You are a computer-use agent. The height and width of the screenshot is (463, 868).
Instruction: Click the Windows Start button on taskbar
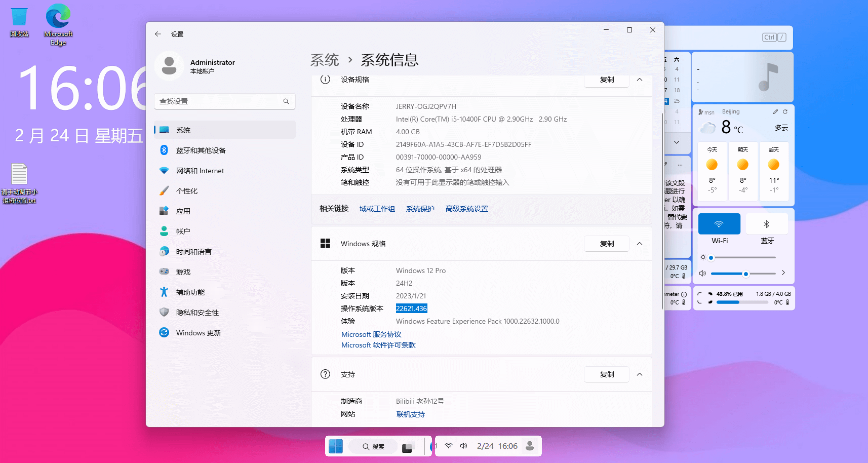(336, 446)
